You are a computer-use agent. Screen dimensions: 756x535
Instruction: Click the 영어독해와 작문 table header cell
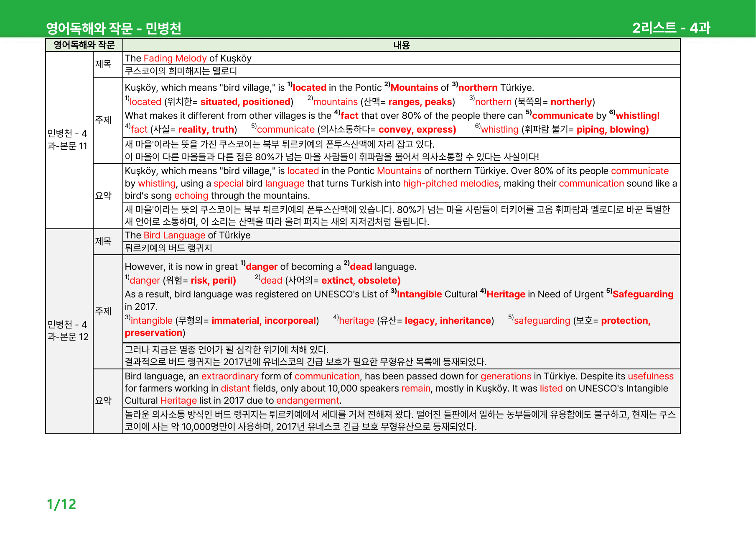pyautogui.click(x=84, y=45)
